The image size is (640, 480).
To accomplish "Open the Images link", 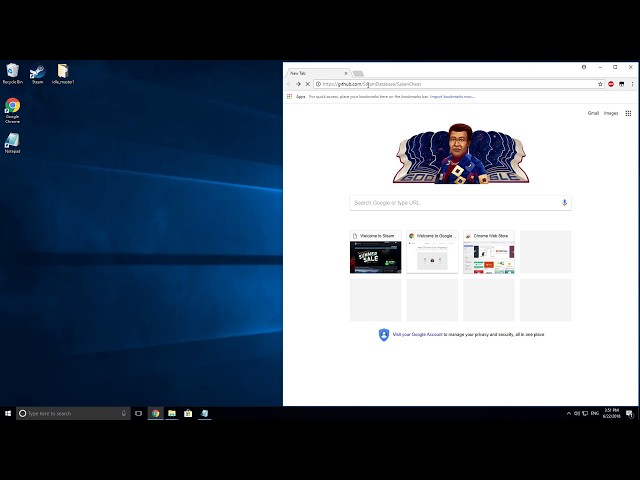I will click(x=611, y=113).
